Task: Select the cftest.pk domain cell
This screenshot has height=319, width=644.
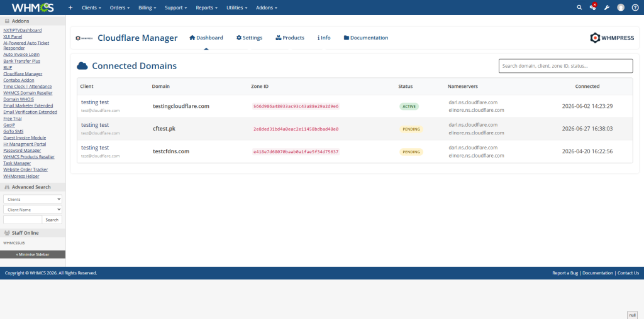Action: point(164,129)
